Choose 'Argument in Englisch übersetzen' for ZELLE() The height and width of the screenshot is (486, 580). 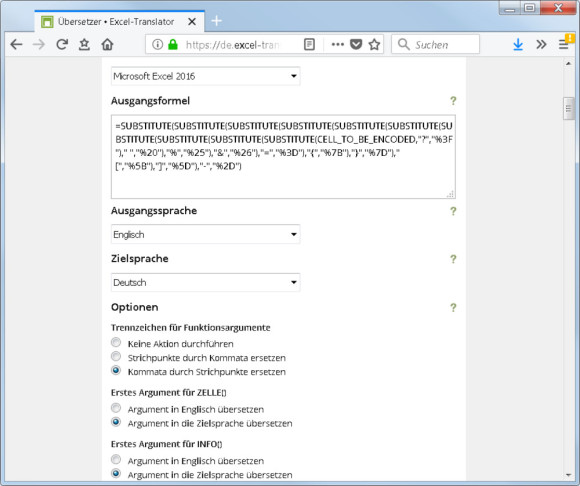click(x=116, y=408)
